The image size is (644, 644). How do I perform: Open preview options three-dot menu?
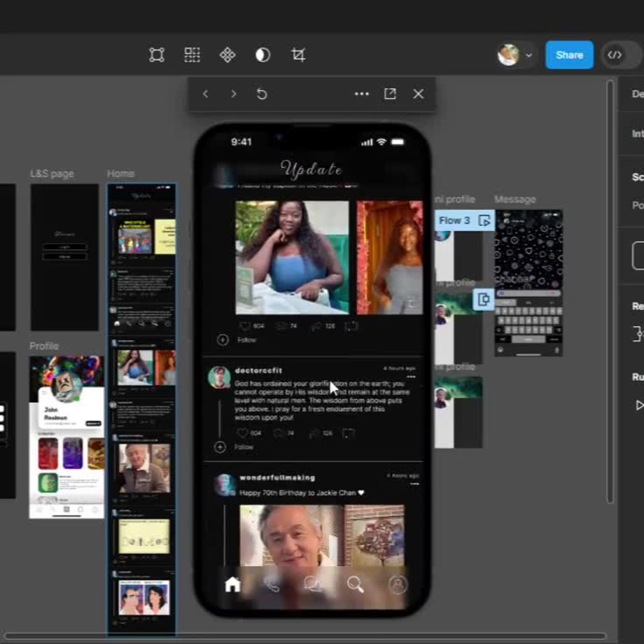click(x=361, y=94)
